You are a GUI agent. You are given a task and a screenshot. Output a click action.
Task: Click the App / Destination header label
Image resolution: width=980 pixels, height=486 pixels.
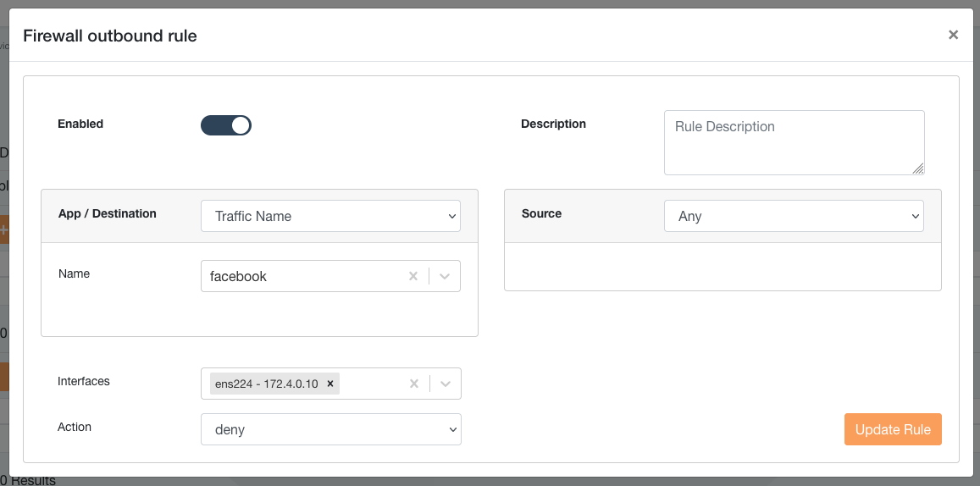(108, 213)
